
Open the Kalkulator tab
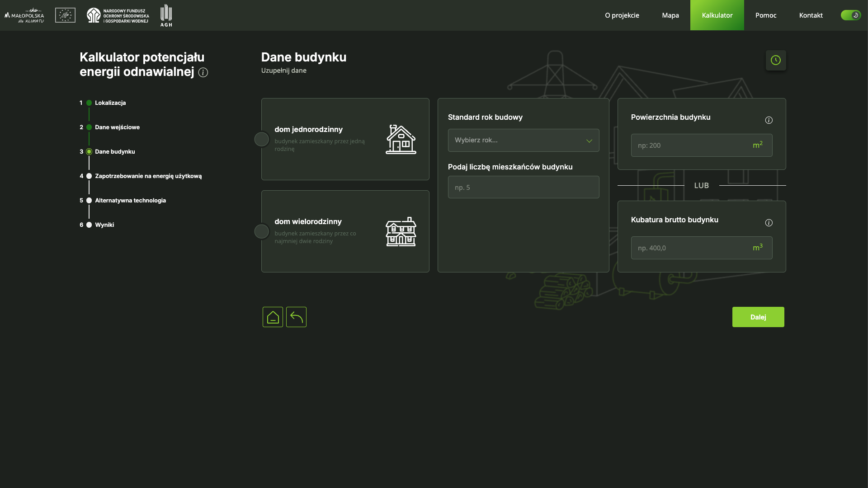717,15
